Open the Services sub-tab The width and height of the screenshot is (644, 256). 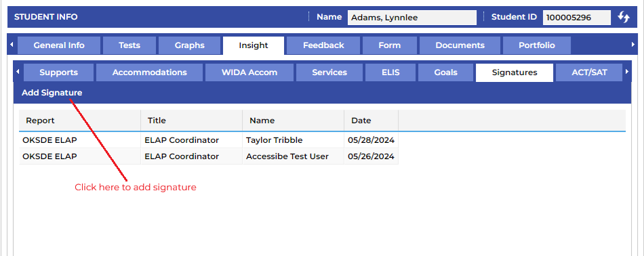click(329, 72)
